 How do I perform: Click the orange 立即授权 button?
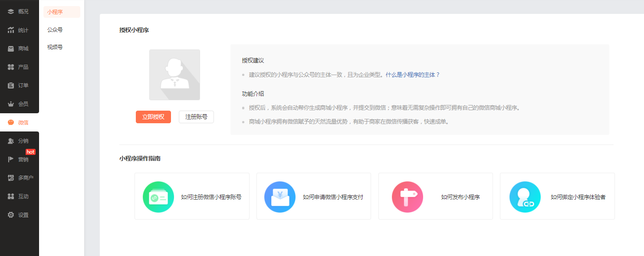tap(153, 117)
